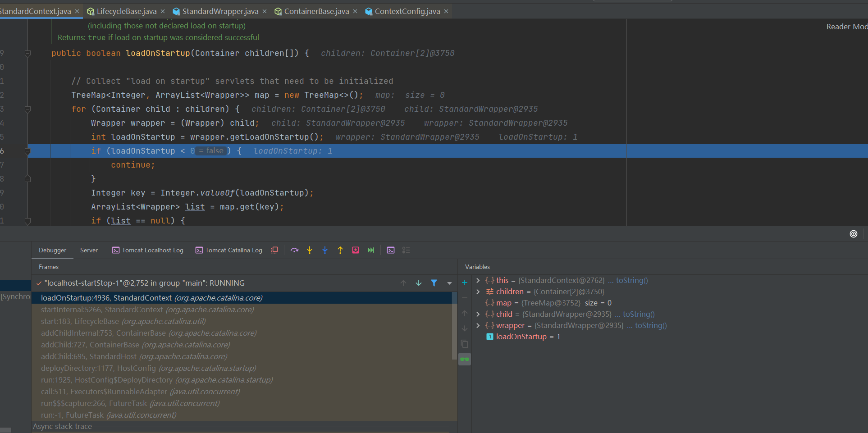Screen dimensions: 868x433
Task: Open the frames filter dropdown arrow
Action: pyautogui.click(x=449, y=283)
